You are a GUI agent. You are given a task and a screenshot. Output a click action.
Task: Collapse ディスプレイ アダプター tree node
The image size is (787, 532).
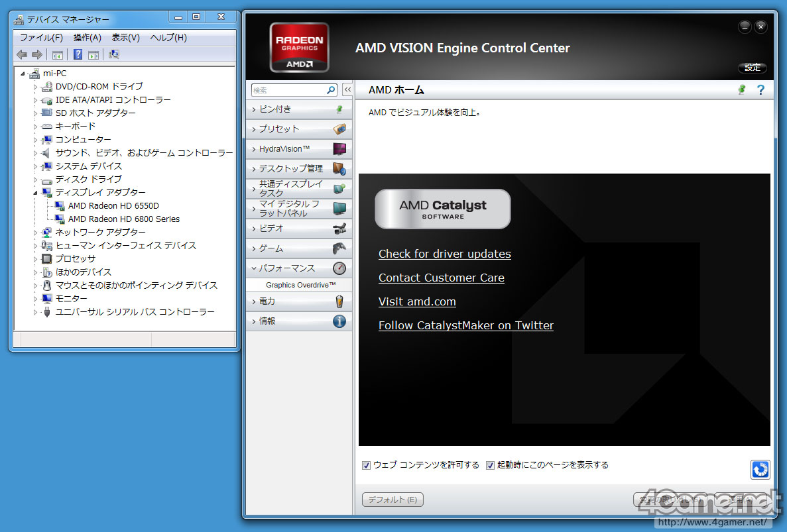[x=35, y=193]
